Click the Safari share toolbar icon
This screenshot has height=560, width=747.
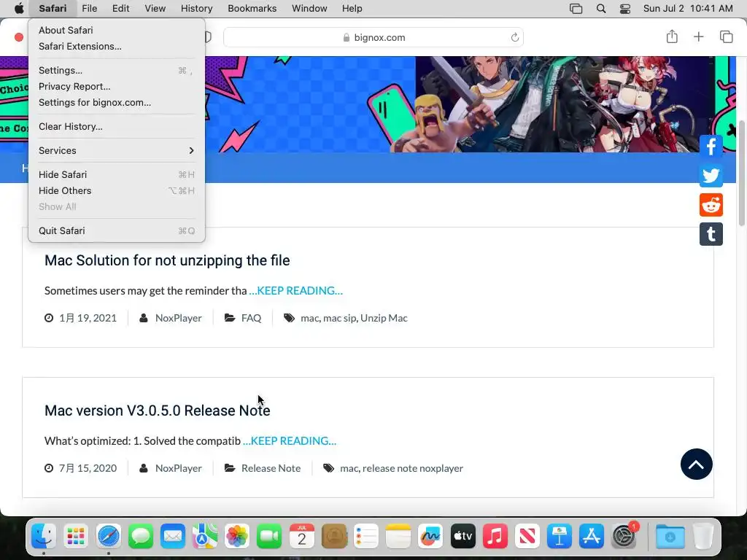coord(672,36)
